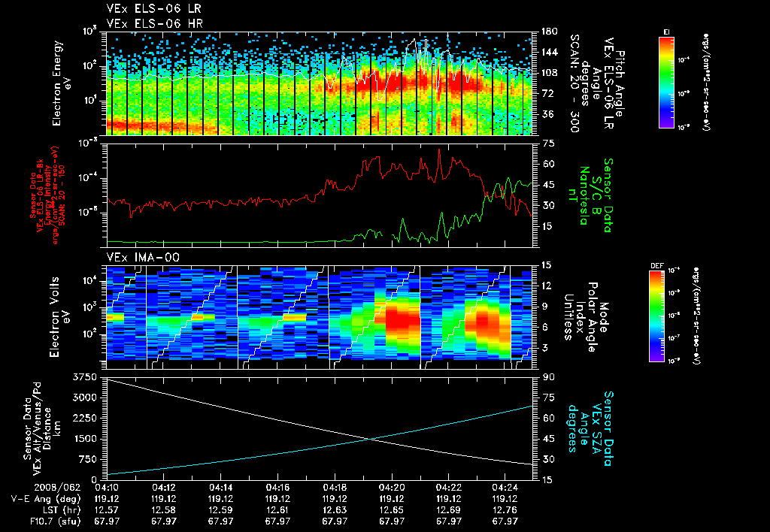The height and width of the screenshot is (532, 770).
Task: Click the 'SCAN: 20 - 300' label
Action: pos(574,83)
